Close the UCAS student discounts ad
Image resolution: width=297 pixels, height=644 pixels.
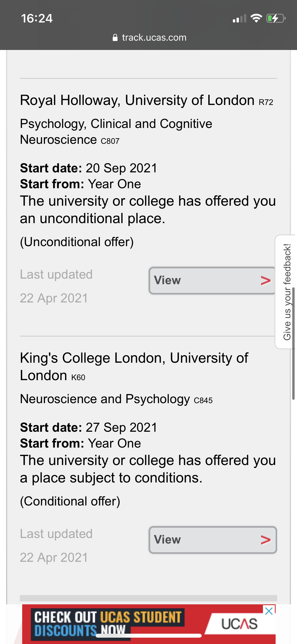[269, 611]
